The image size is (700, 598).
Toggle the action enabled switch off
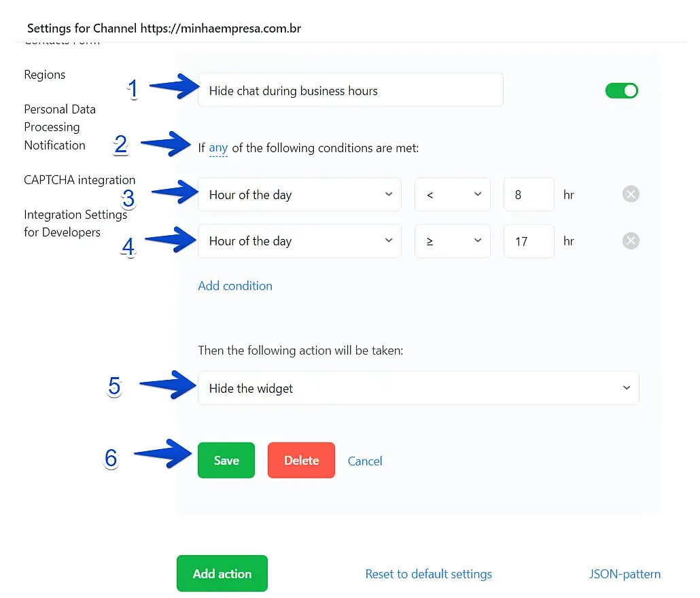pos(621,90)
